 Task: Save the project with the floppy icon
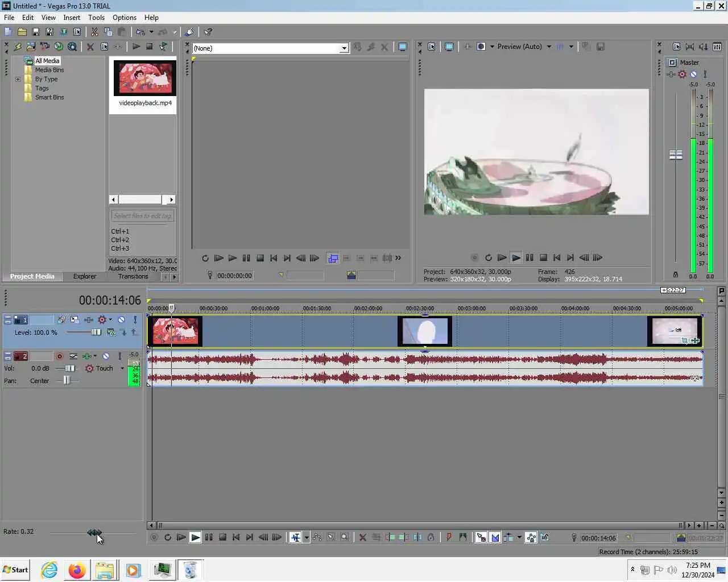pyautogui.click(x=35, y=32)
